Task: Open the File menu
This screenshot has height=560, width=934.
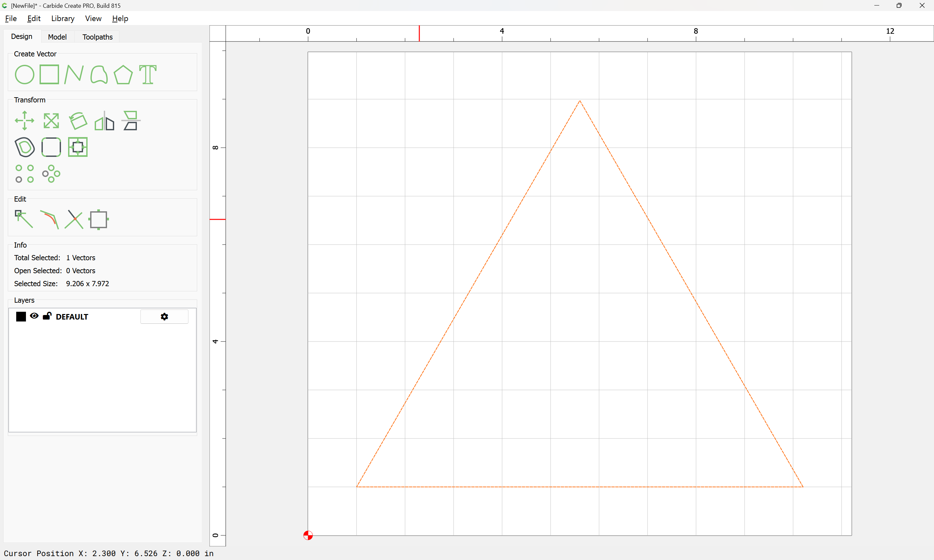Action: [x=11, y=18]
